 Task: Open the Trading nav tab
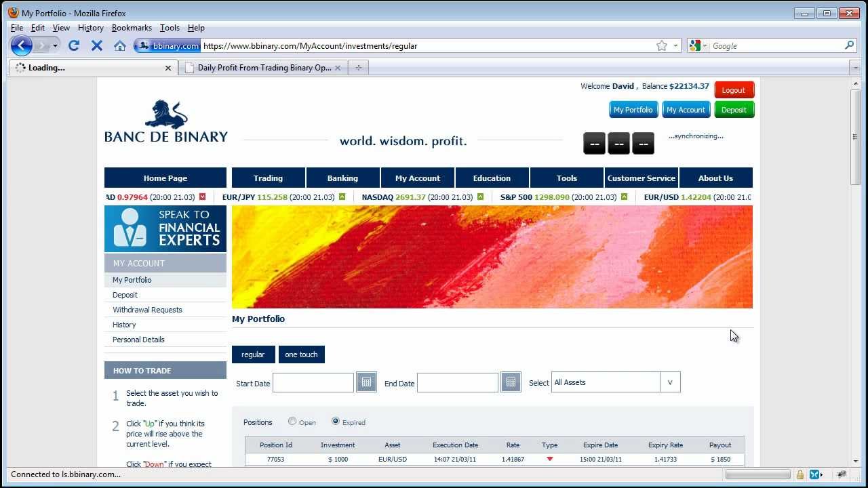click(x=269, y=178)
